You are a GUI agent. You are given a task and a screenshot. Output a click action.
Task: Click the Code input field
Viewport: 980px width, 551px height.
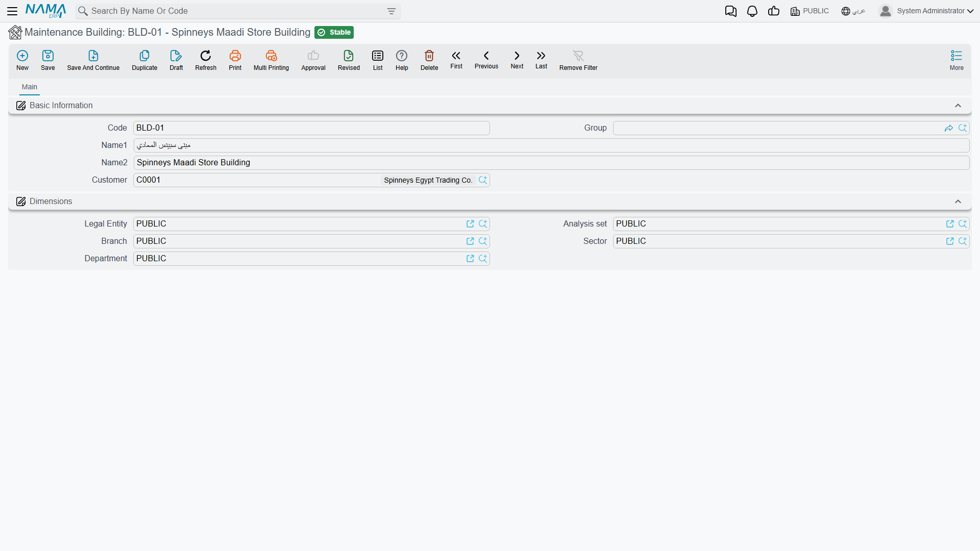[311, 128]
